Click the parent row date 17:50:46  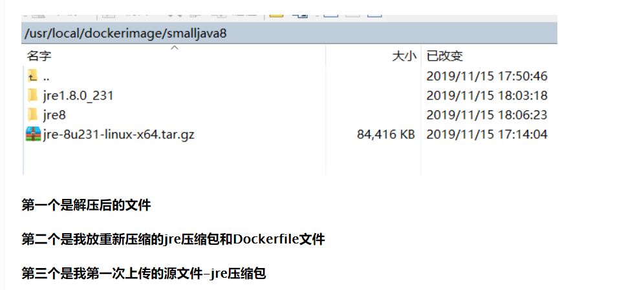487,76
